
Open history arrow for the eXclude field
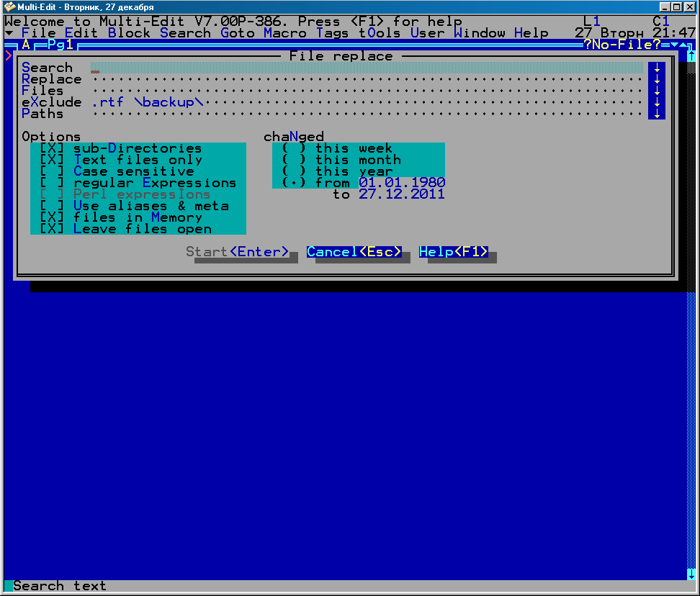click(657, 103)
